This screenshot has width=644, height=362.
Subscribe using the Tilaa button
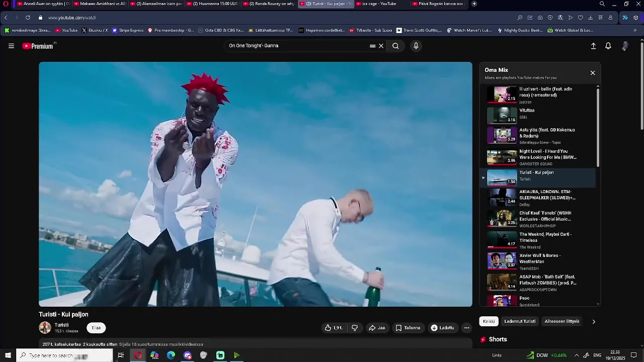pyautogui.click(x=96, y=328)
